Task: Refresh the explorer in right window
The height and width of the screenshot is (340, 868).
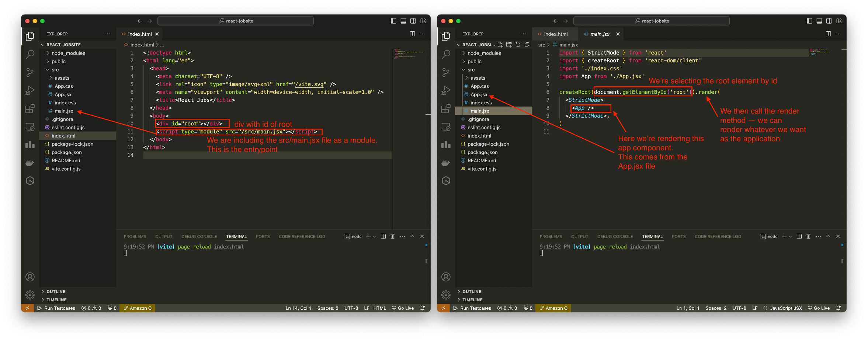Action: pyautogui.click(x=518, y=45)
